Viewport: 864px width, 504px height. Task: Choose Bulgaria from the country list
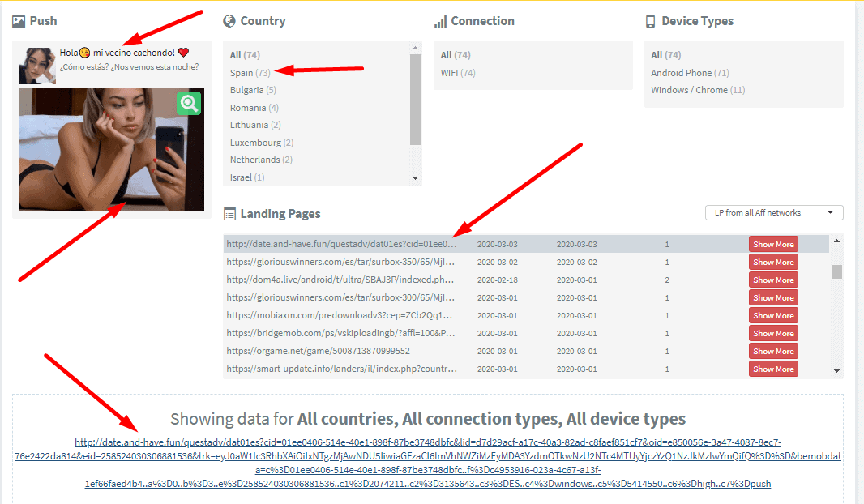(x=246, y=90)
